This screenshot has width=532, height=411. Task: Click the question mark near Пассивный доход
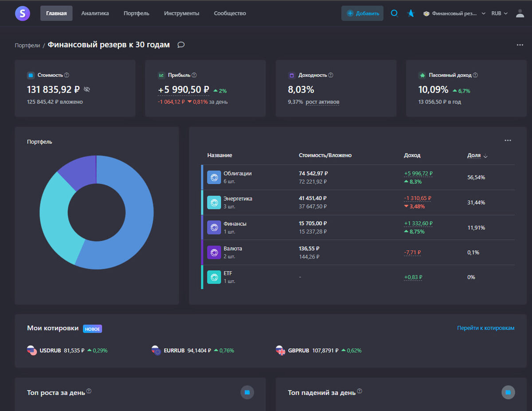pyautogui.click(x=475, y=75)
